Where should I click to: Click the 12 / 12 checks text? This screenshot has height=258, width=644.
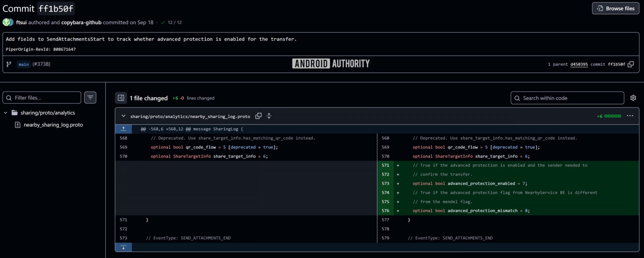tap(175, 22)
